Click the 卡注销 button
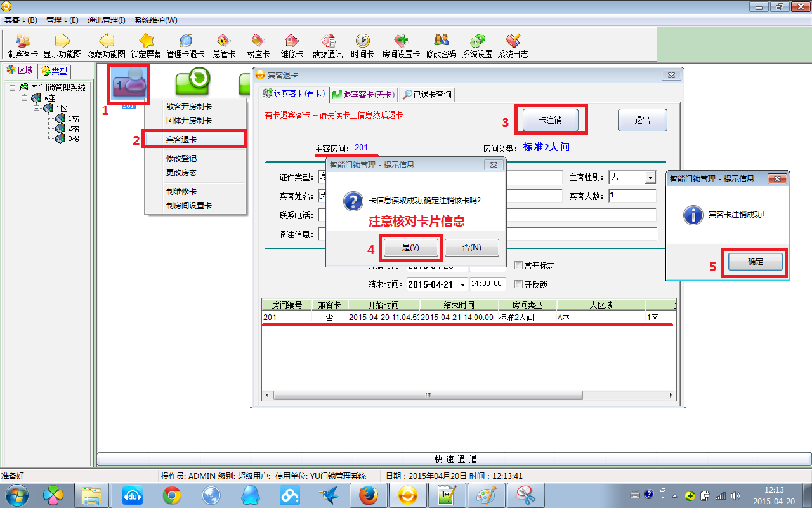Image resolution: width=812 pixels, height=508 pixels. click(550, 120)
